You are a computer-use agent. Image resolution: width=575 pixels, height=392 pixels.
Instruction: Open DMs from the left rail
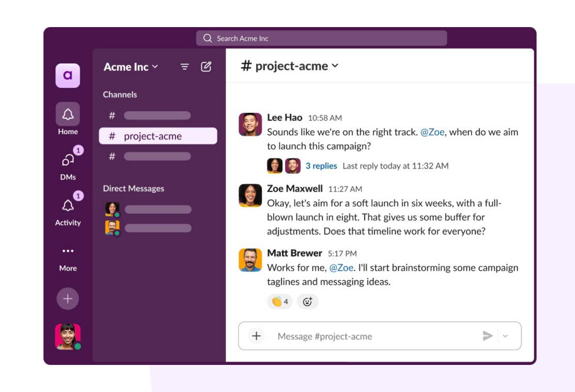pos(68,160)
